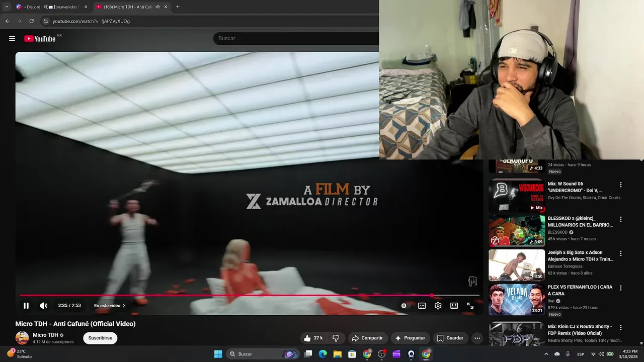Screen dimensions: 644x362
Task: Open the W Sound 06 UNDERCROMO mix thumbnail
Action: point(516,196)
